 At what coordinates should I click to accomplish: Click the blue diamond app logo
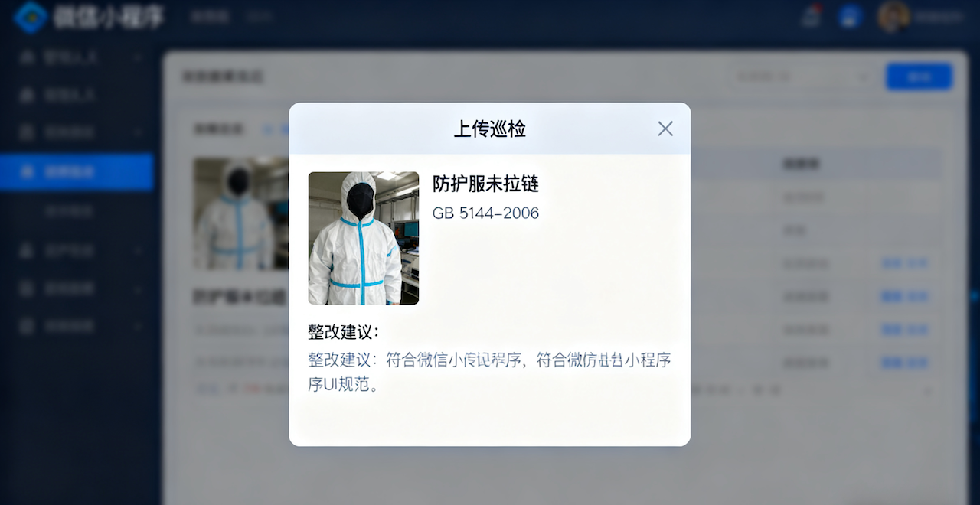point(30,17)
